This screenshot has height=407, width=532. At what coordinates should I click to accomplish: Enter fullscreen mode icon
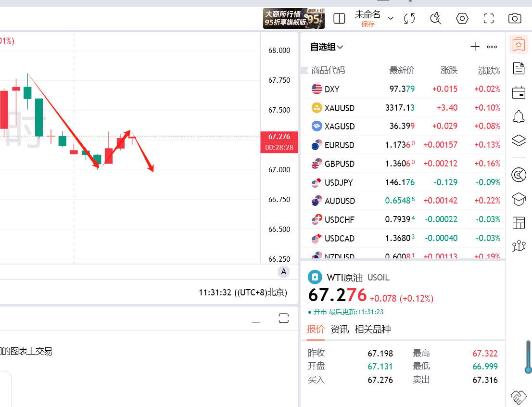[489, 18]
